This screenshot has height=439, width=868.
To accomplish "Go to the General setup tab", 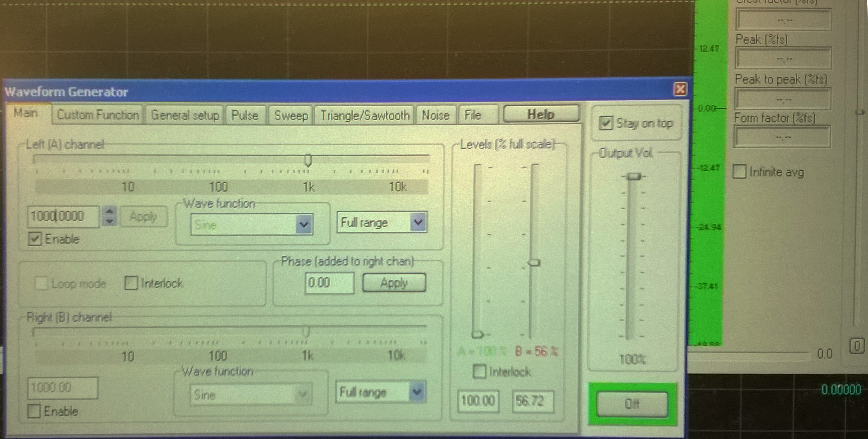I will 185,116.
